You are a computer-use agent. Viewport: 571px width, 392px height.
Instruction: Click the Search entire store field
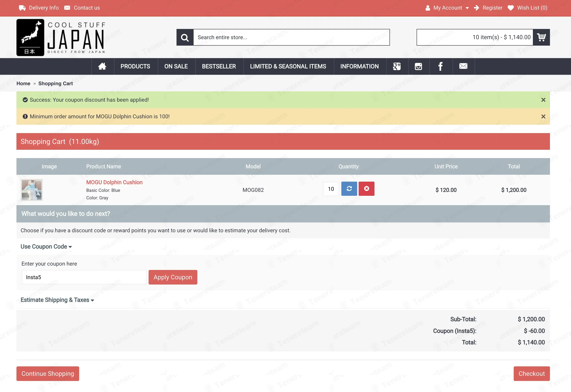[x=291, y=37]
